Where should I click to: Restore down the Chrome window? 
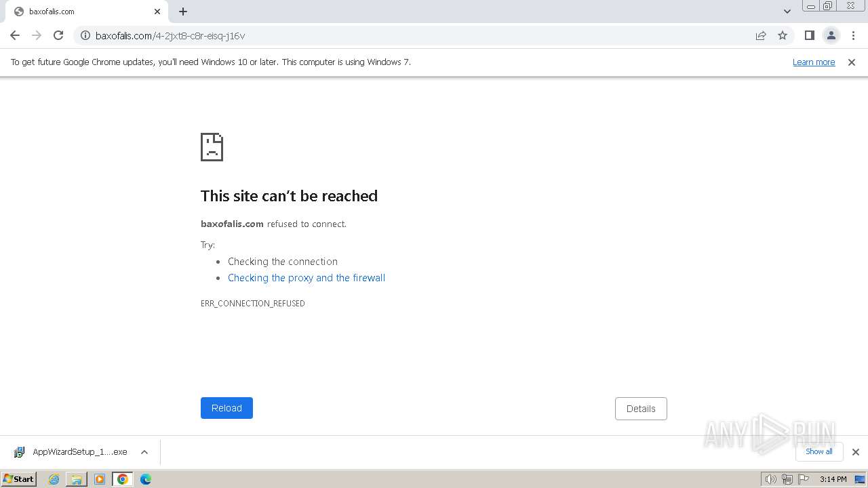[x=828, y=6]
